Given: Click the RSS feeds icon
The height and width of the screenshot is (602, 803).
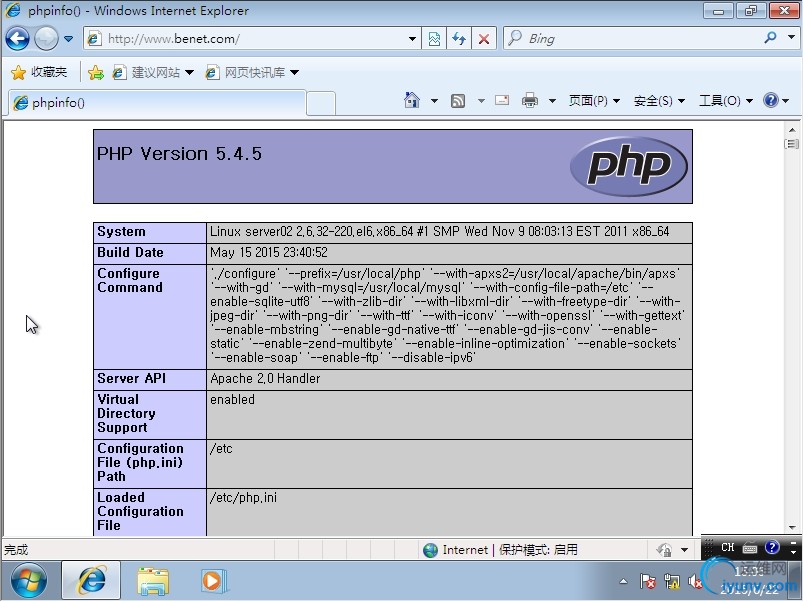Looking at the screenshot, I should click(x=458, y=101).
